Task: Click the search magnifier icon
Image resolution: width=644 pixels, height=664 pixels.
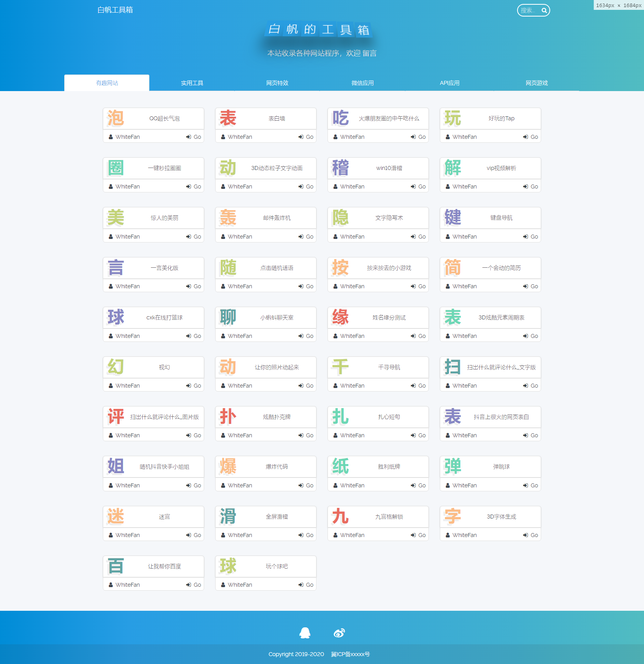Action: (x=544, y=11)
